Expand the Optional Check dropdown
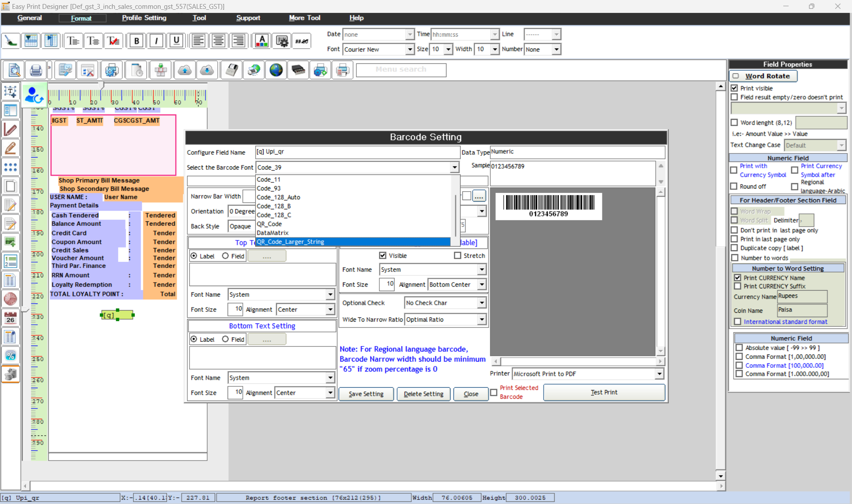852x504 pixels. [481, 303]
